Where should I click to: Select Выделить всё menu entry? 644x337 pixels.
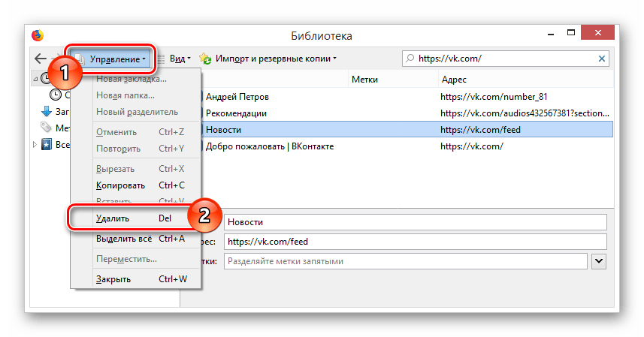tap(124, 239)
